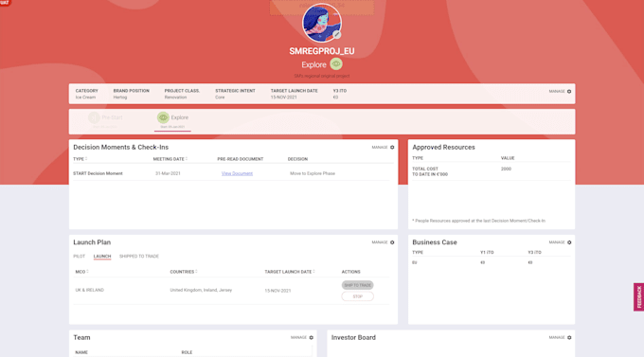Viewport: 644px width, 357px height.
Task: Open the Feedback side tab
Action: click(638, 297)
